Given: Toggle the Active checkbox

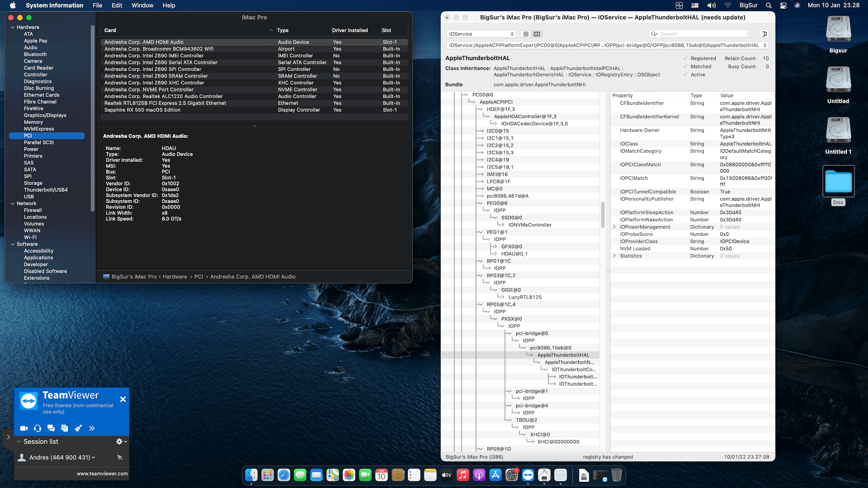Looking at the screenshot, I should click(x=685, y=75).
